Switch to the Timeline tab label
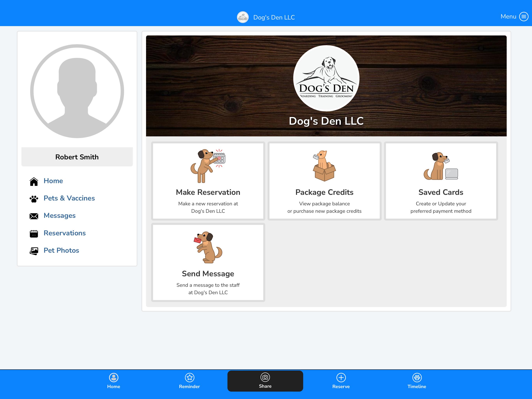The image size is (532, 399). coord(417,387)
